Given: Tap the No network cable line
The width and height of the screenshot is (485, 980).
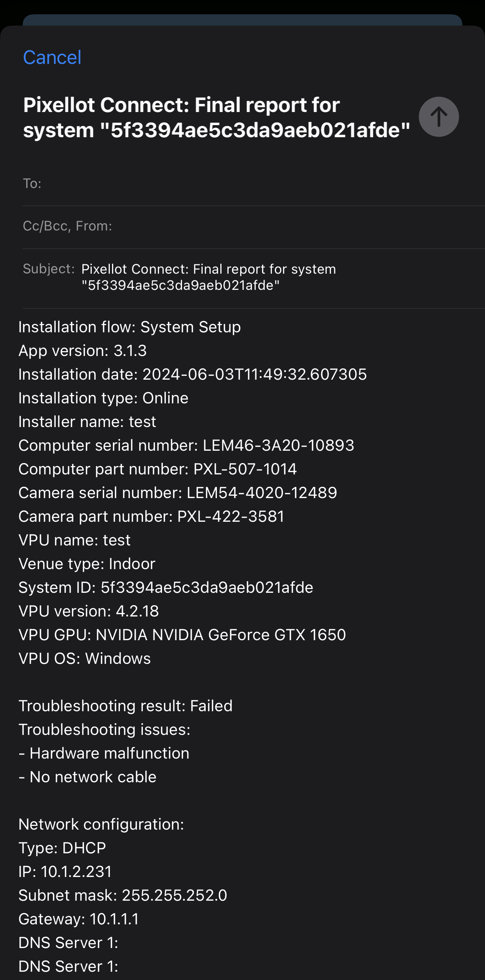Looking at the screenshot, I should [87, 777].
